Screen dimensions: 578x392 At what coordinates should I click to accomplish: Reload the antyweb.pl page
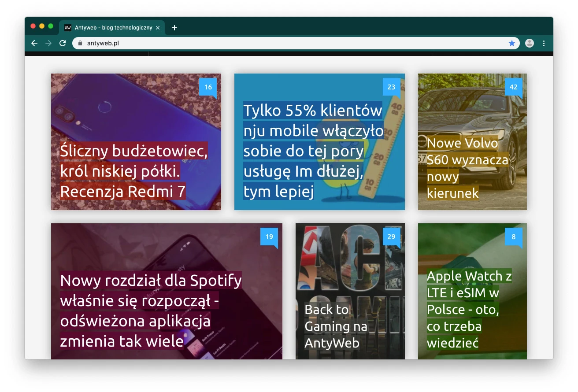63,43
